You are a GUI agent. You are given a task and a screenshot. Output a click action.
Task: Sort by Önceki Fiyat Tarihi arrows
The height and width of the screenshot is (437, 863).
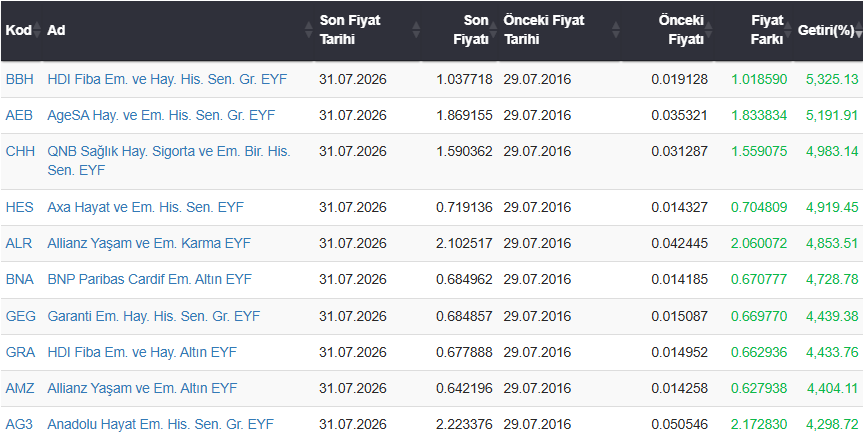(x=616, y=30)
